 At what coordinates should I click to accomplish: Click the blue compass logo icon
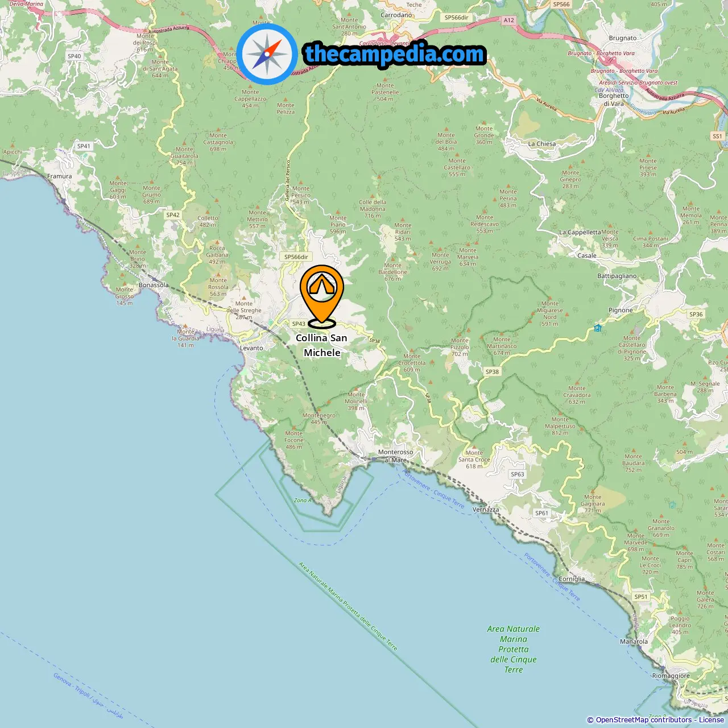tap(267, 54)
